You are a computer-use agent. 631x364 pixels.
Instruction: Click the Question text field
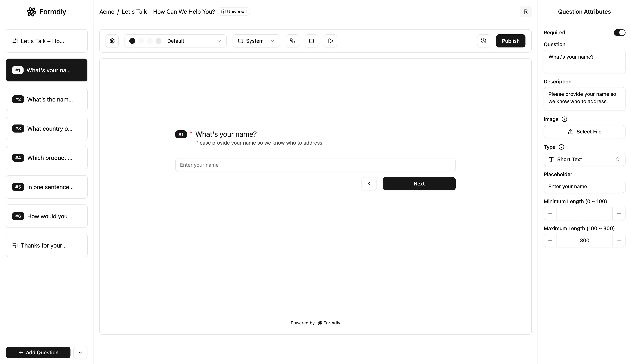[584, 62]
